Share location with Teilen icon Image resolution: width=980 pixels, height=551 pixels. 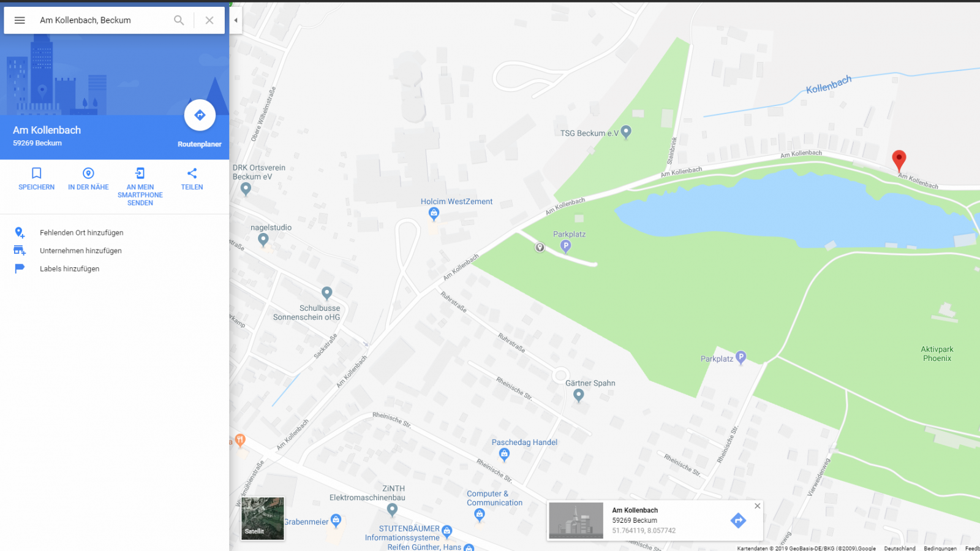pyautogui.click(x=192, y=174)
